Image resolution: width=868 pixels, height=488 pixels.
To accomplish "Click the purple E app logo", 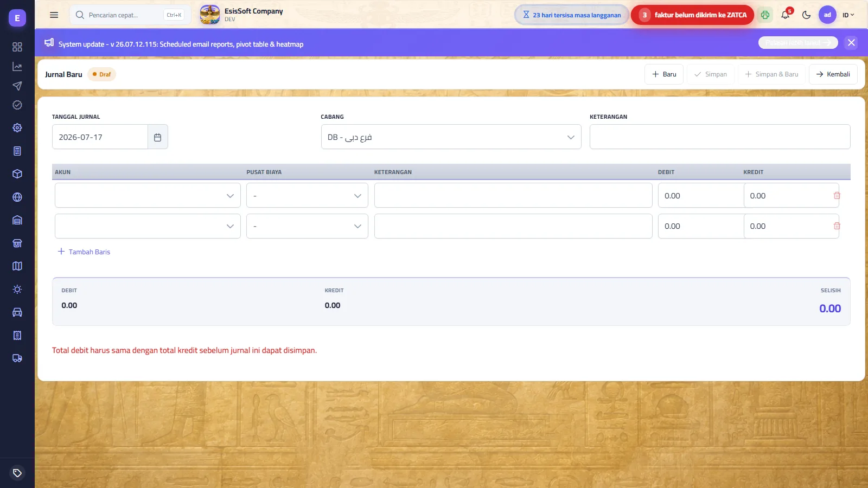I will [x=17, y=18].
